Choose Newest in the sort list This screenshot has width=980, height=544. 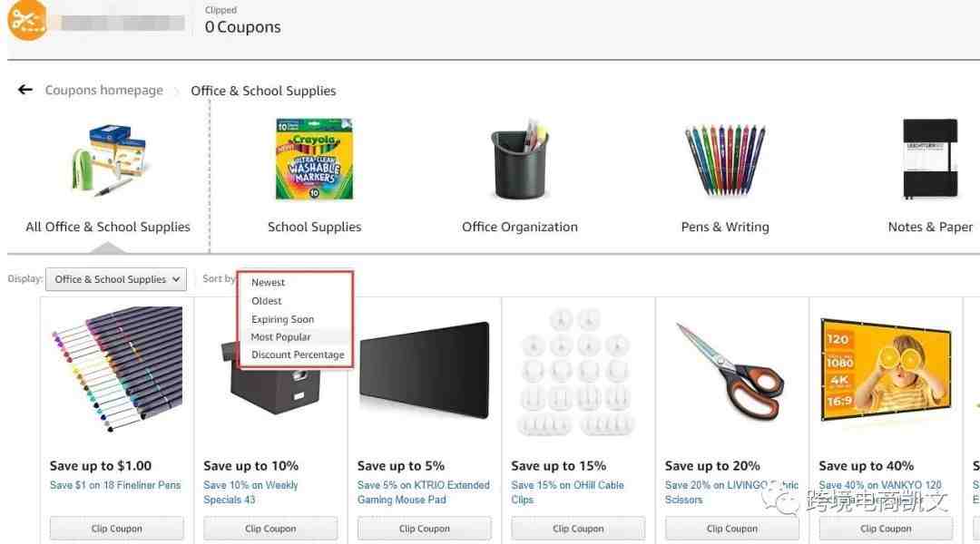tap(268, 282)
